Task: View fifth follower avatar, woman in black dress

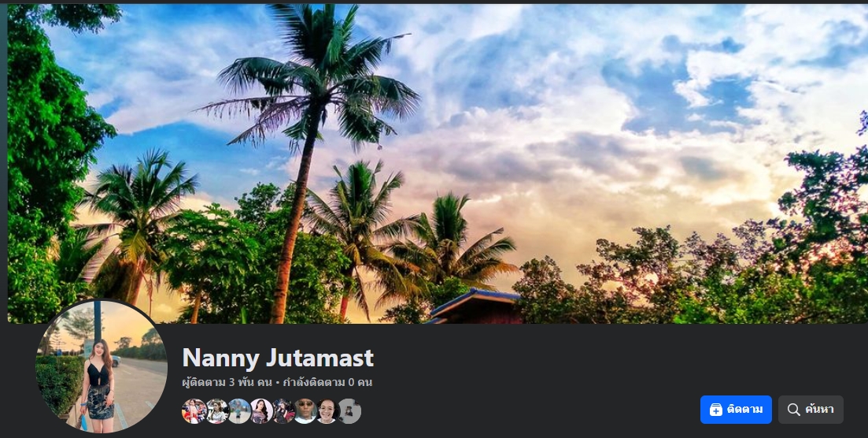Action: coord(283,411)
